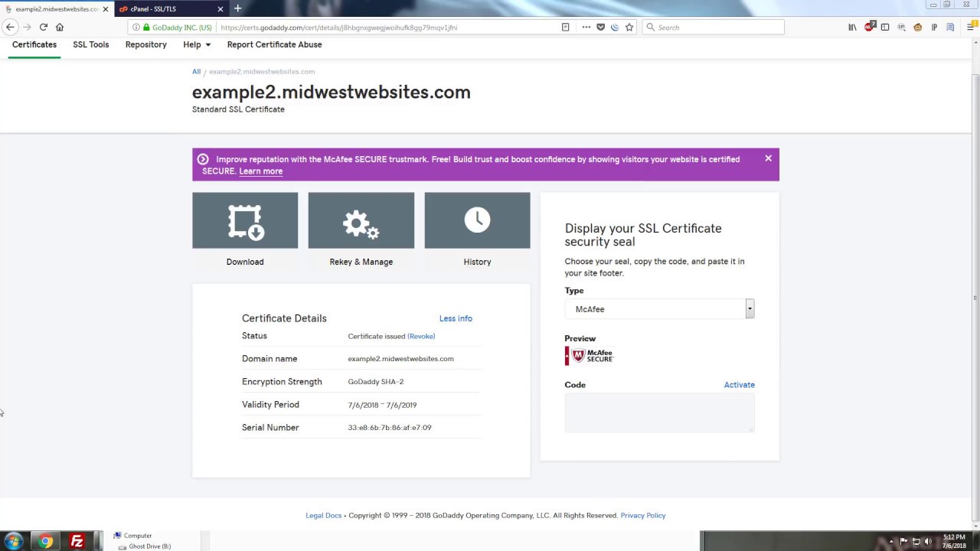Show hidden tray icons arrow
This screenshot has width=980, height=551.
[891, 542]
